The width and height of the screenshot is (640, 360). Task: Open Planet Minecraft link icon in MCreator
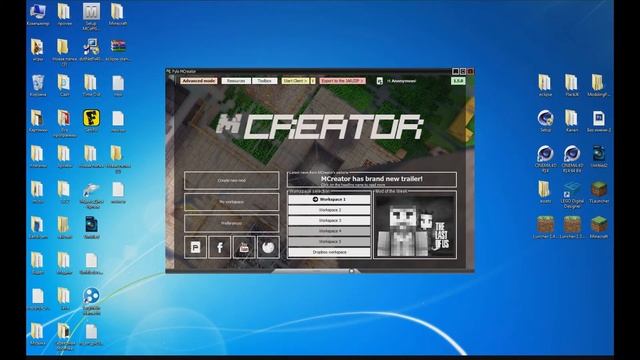click(x=196, y=247)
